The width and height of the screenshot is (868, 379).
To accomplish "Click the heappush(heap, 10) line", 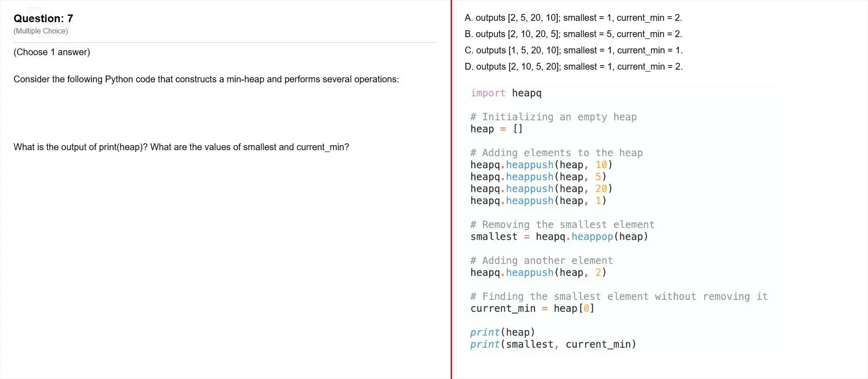I will pyautogui.click(x=541, y=165).
